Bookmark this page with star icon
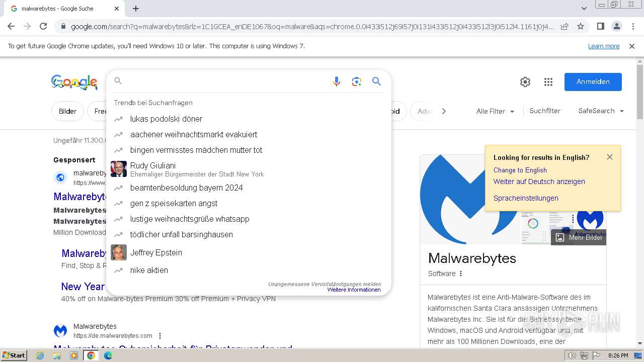 pos(581,26)
